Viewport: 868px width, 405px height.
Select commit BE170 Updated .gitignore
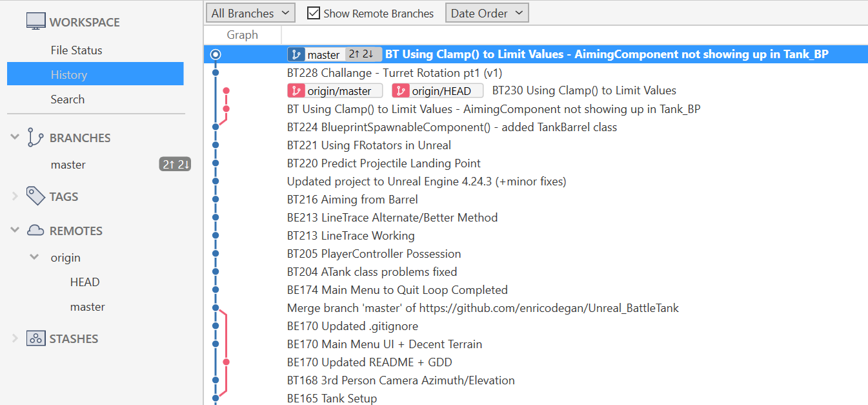pyautogui.click(x=352, y=326)
